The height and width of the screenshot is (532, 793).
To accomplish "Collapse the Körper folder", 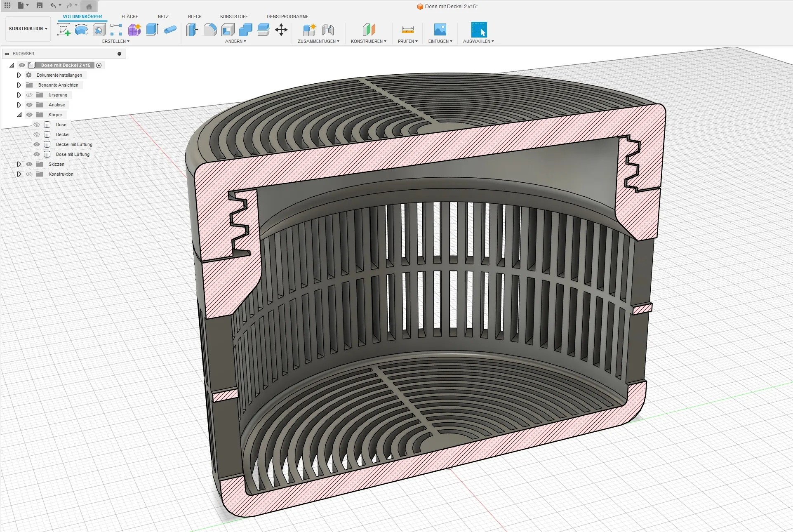I will 19,115.
